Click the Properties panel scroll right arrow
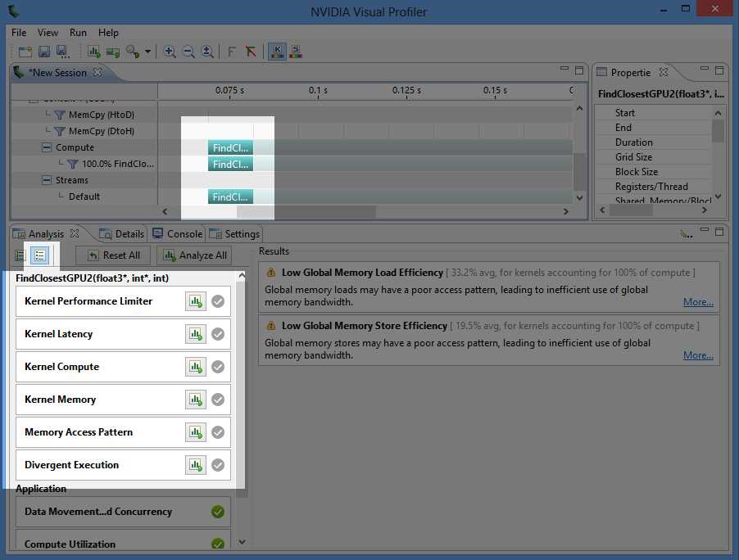Image resolution: width=739 pixels, height=560 pixels. click(704, 210)
